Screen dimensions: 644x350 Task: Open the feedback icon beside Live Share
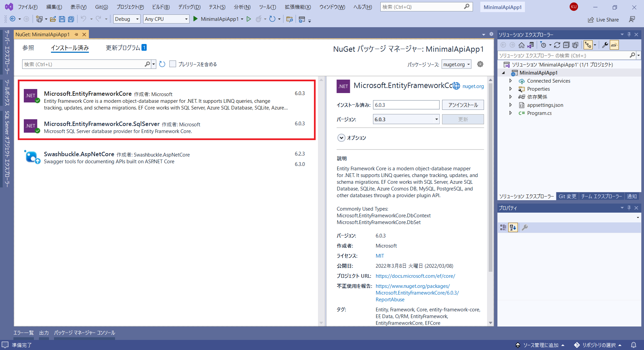pos(632,19)
